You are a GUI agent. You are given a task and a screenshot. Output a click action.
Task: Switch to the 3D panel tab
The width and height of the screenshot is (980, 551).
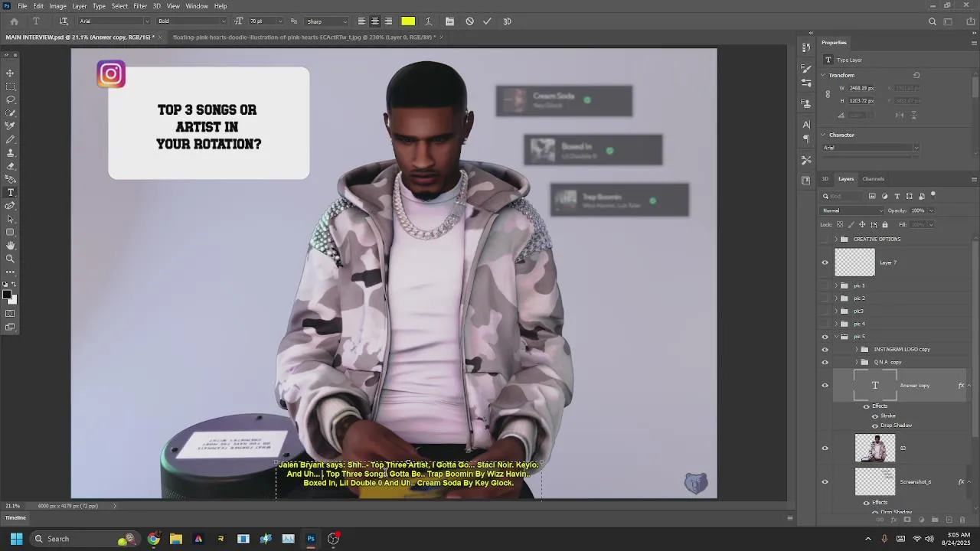825,179
